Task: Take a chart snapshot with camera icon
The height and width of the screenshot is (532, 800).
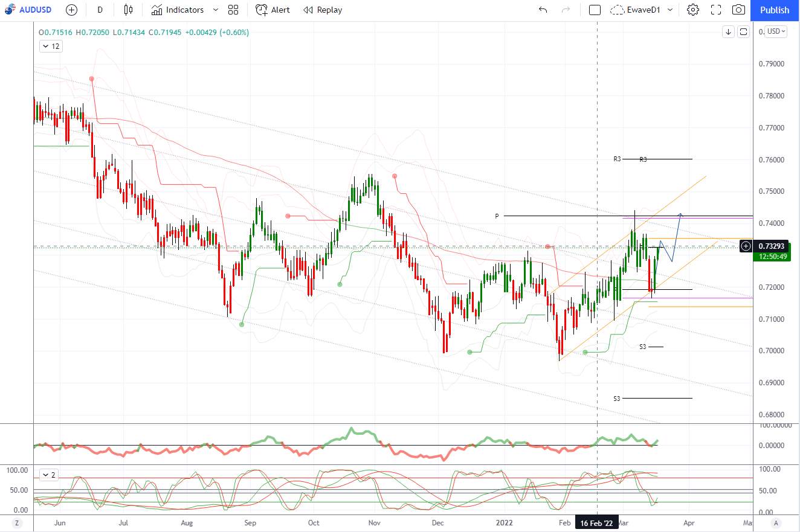Action: point(738,10)
